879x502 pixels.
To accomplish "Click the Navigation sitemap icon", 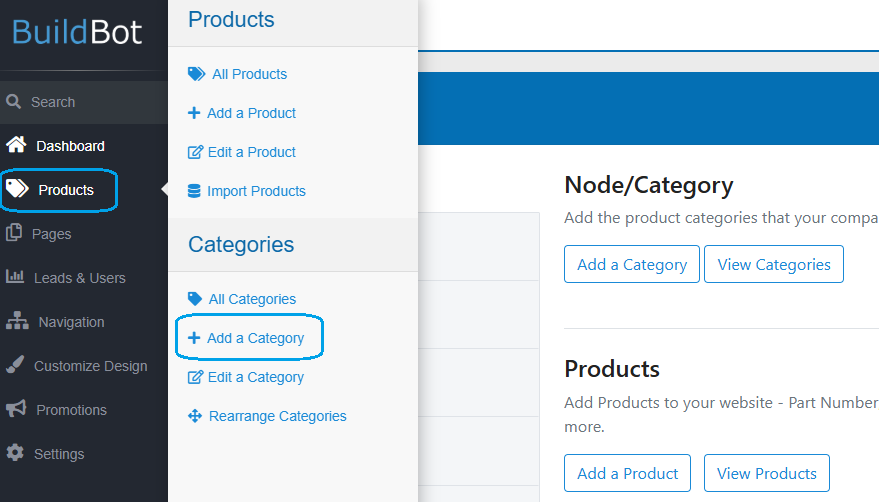I will (17, 321).
